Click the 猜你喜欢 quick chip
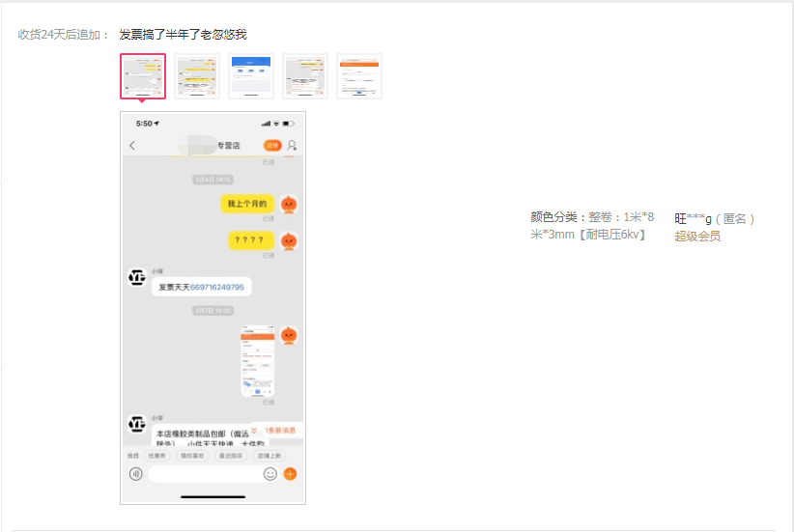The image size is (794, 532). (x=193, y=455)
